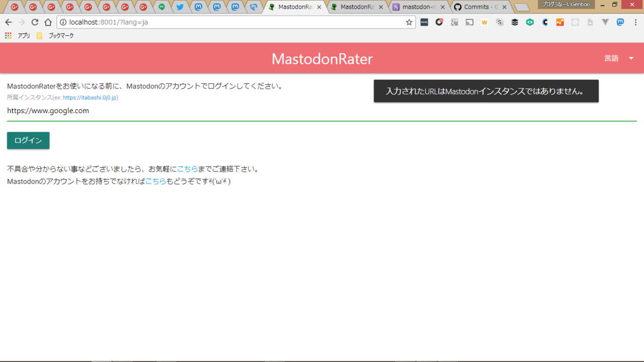Click the Mastodon extension icon in toolbar
Image resolution: width=644 pixels, height=362 pixels.
[x=620, y=22]
